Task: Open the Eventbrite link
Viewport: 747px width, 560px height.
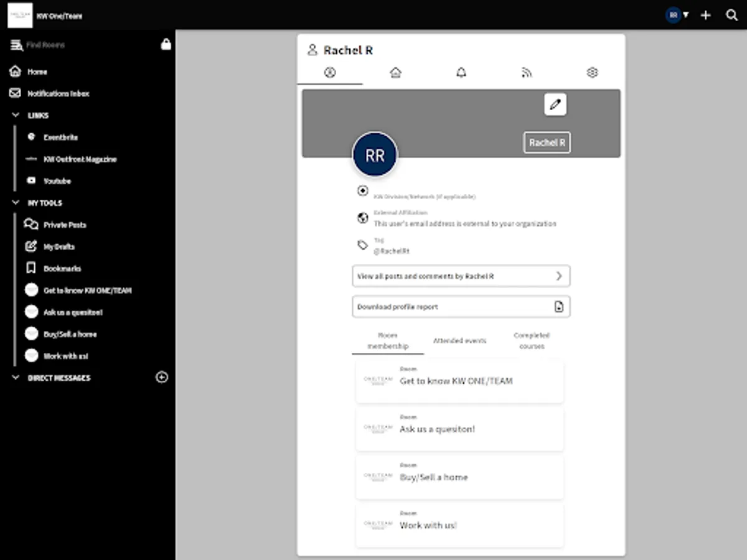Action: [x=60, y=138]
